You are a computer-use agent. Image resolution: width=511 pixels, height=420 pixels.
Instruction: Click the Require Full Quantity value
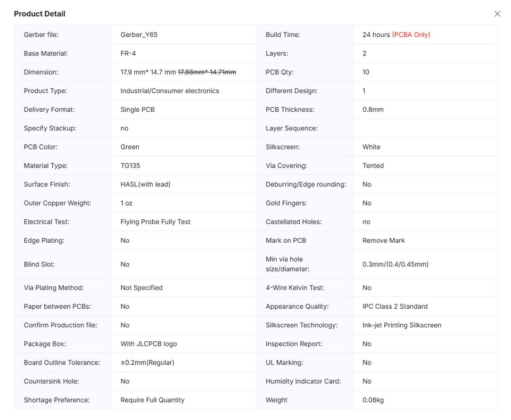[153, 400]
